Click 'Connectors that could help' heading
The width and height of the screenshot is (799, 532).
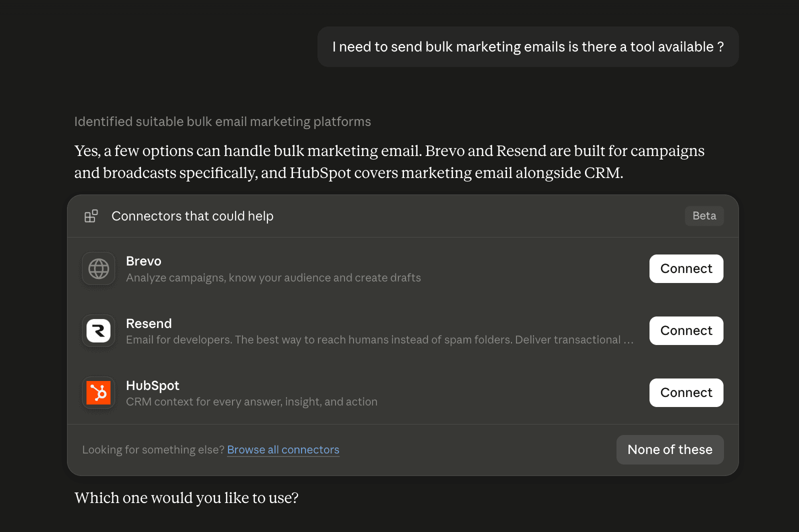[192, 216]
